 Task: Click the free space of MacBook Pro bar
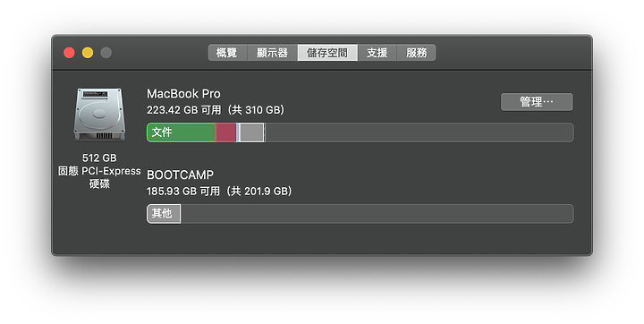pyautogui.click(x=419, y=132)
